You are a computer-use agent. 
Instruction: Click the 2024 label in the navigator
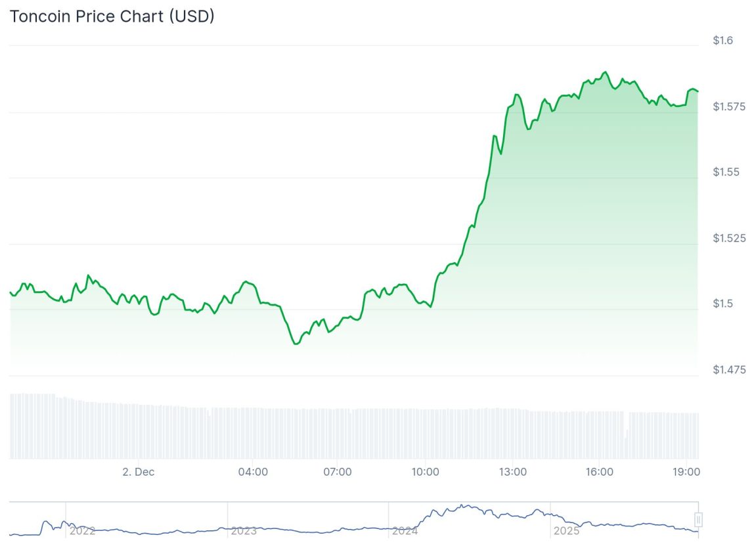(x=405, y=530)
